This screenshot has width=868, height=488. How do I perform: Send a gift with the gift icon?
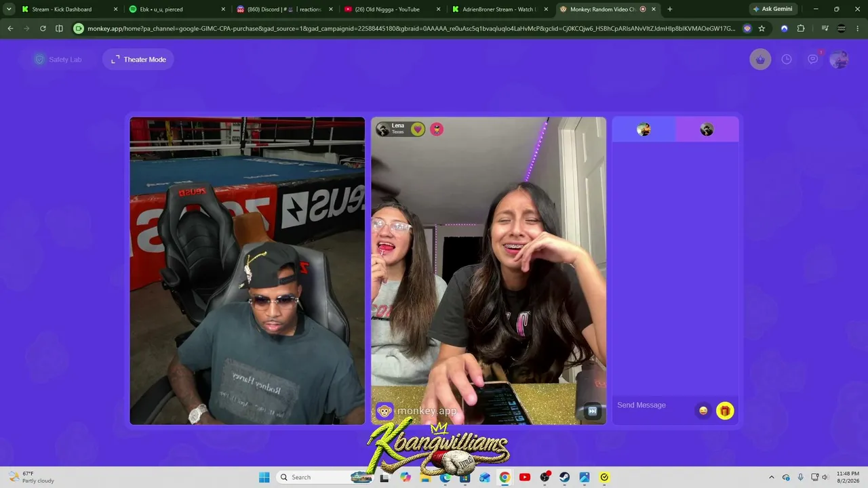[725, 411]
